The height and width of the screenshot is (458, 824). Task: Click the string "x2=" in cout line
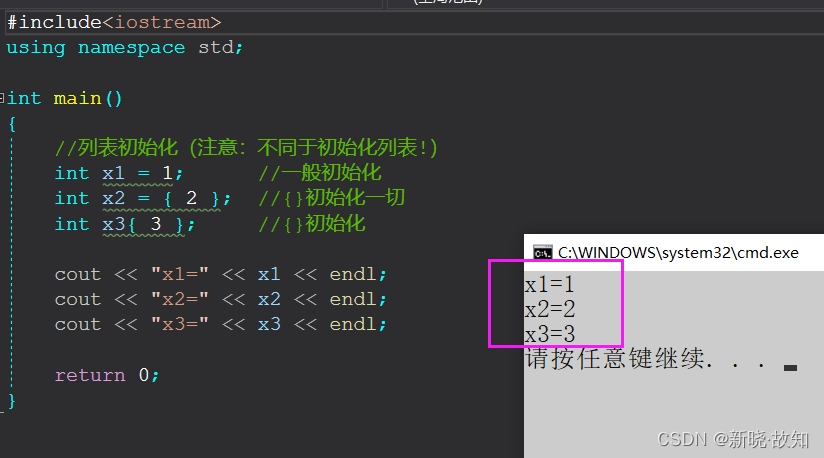(180, 299)
